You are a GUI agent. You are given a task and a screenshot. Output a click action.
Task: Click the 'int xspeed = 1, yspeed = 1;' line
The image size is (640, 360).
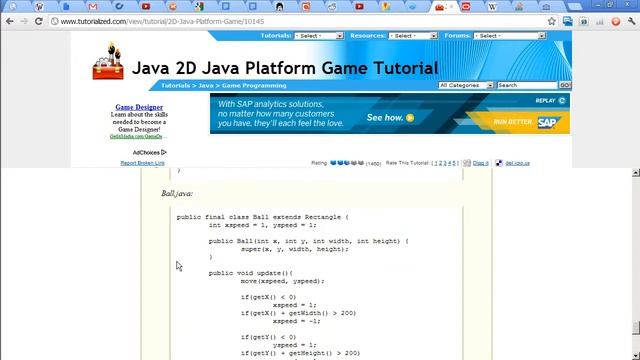(262, 225)
